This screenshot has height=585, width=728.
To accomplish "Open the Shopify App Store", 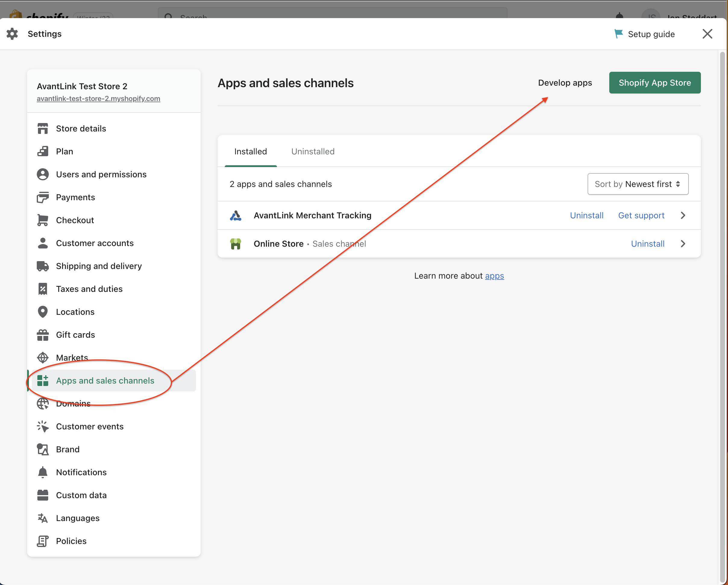I will [x=655, y=83].
